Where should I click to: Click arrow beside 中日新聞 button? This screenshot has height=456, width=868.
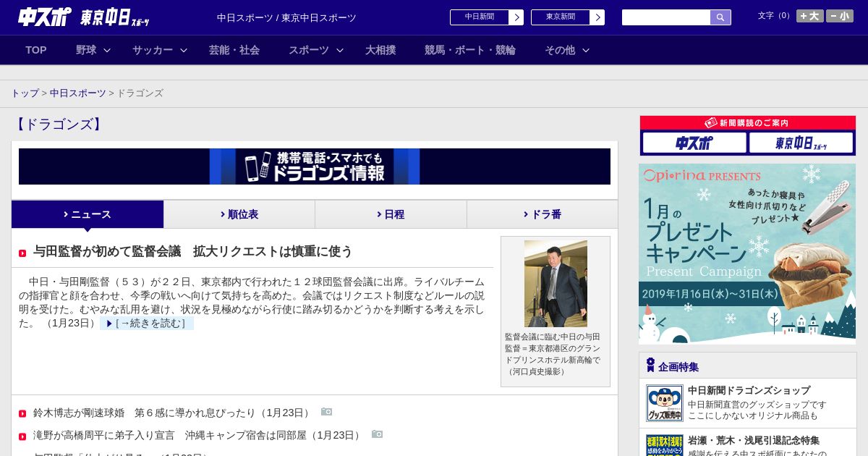[x=516, y=17]
